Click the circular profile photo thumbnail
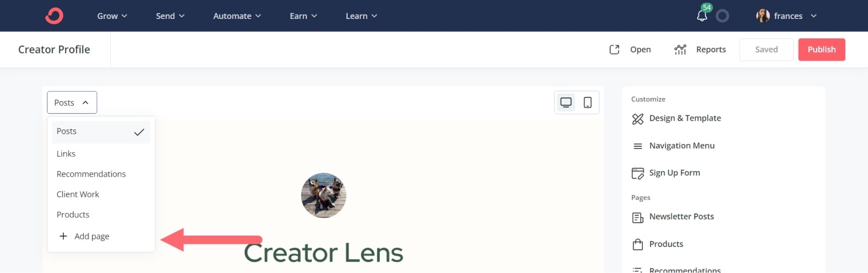868x273 pixels. tap(323, 196)
